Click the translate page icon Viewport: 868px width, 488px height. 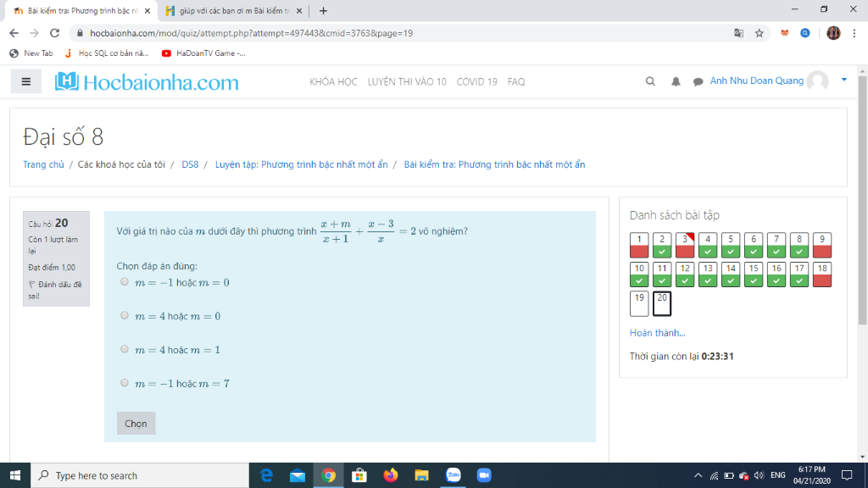coord(738,33)
